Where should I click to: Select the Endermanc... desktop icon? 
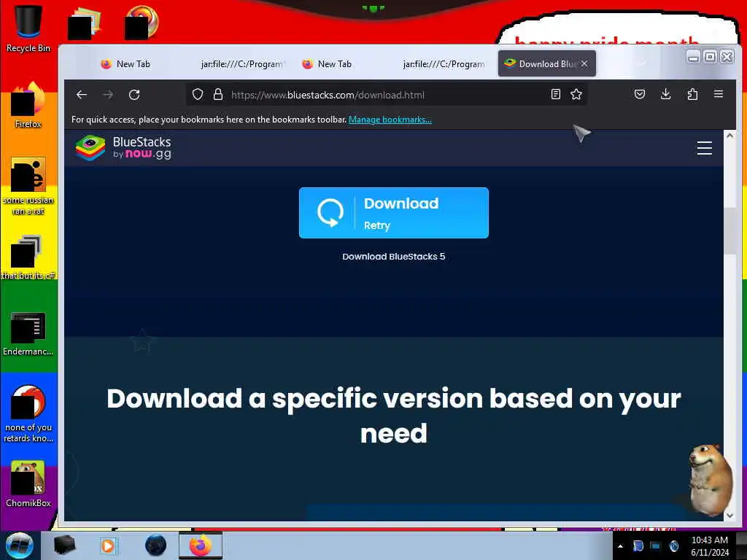point(28,333)
